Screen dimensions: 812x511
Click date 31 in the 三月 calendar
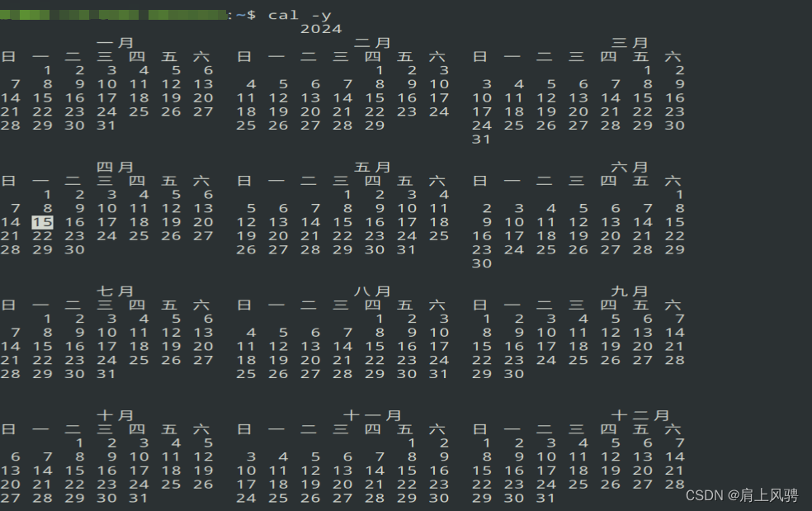tap(481, 140)
